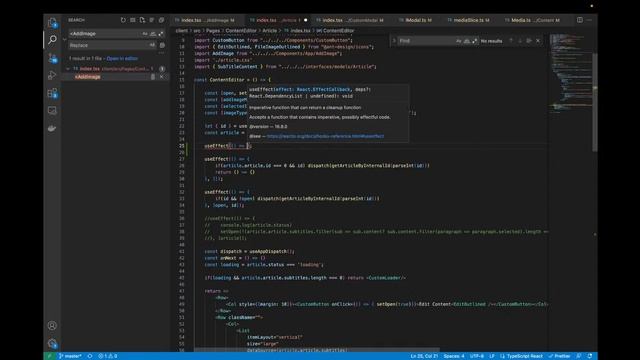Go to previous match in Find widget
The width and height of the screenshot is (640, 360).
point(511,41)
